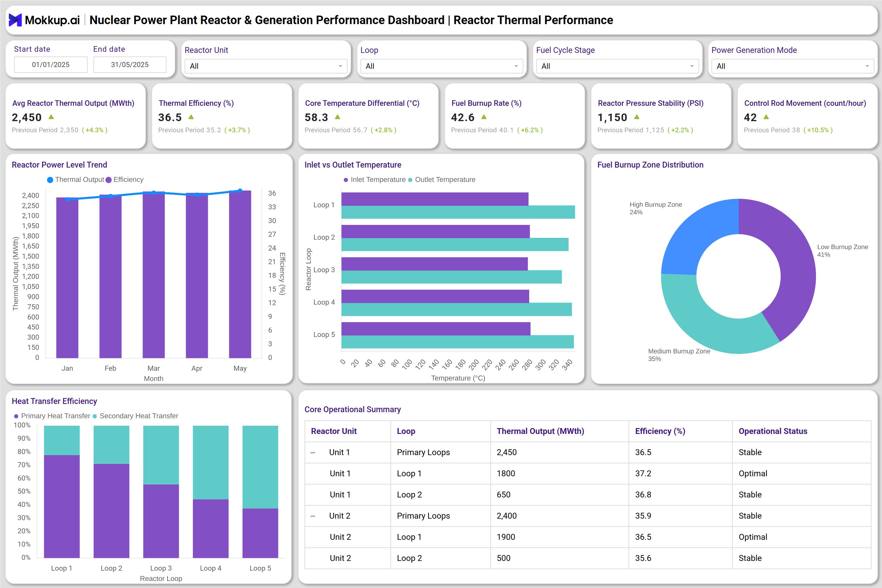Screen dimensions: 882x588
Task: Click the Heat Transfer Efficiency title
Action: pyautogui.click(x=54, y=401)
